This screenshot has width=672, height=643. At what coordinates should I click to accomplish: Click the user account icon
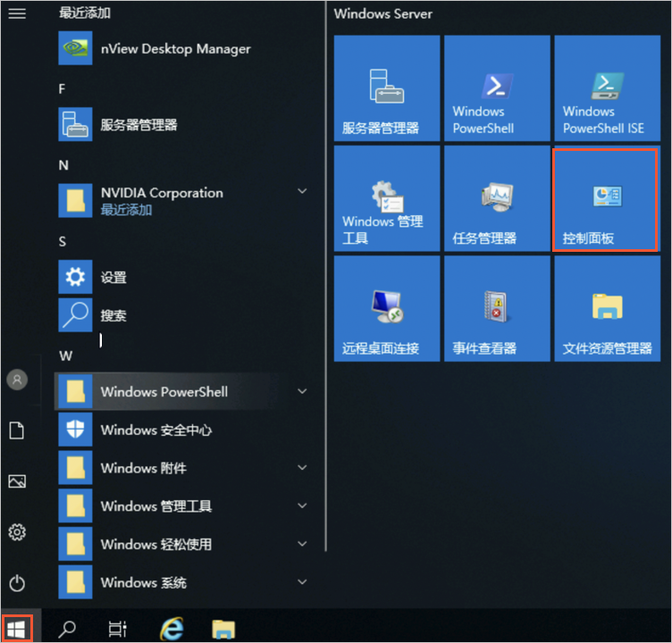tap(17, 380)
